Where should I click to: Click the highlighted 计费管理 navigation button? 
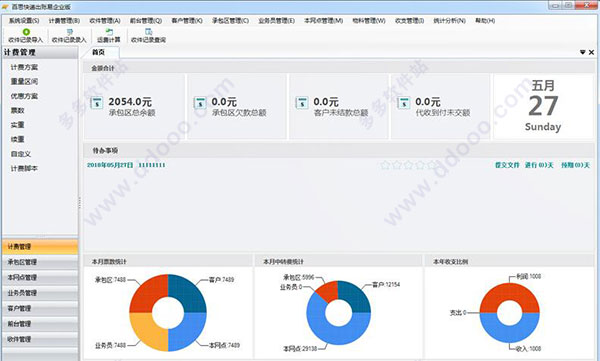(40, 247)
